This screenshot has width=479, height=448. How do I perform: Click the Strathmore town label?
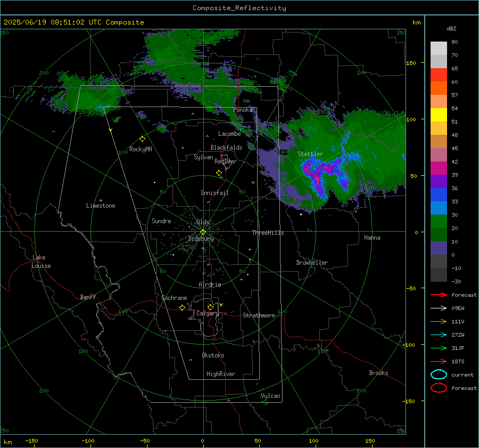point(259,315)
